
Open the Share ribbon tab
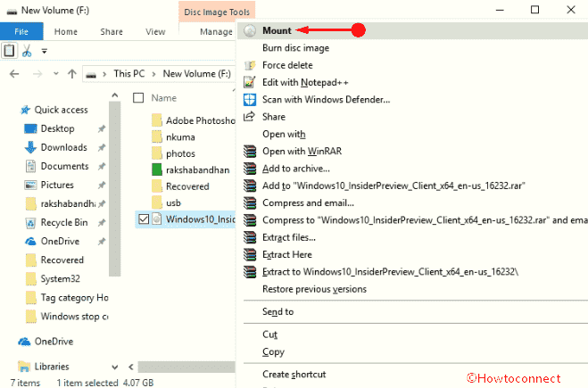coord(112,31)
